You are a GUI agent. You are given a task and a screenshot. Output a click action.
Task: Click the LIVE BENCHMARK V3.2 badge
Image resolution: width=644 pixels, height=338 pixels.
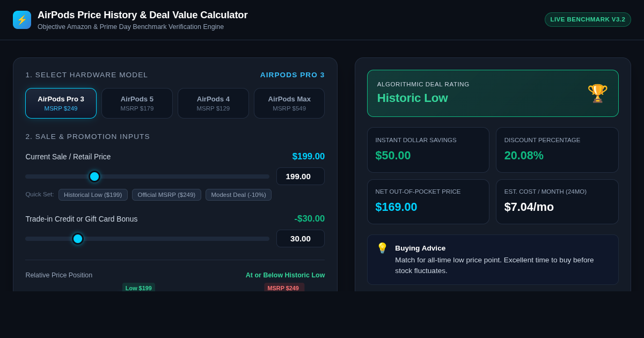pyautogui.click(x=588, y=19)
